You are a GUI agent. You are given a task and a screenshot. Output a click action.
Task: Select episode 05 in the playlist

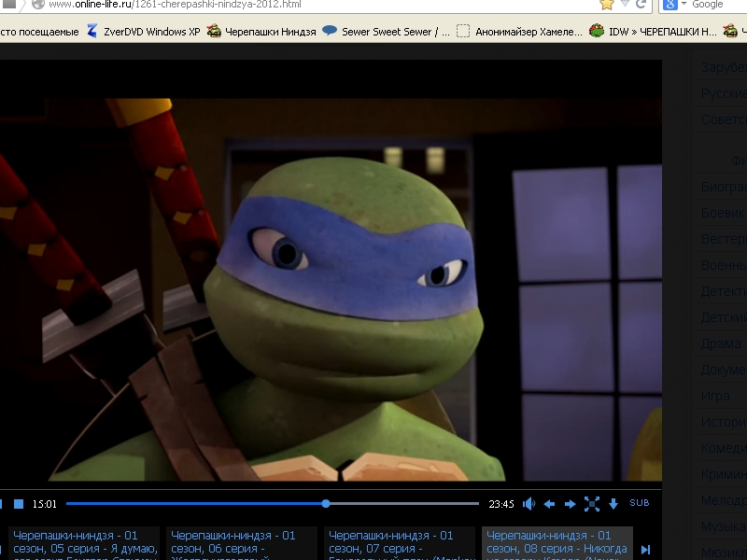click(84, 543)
